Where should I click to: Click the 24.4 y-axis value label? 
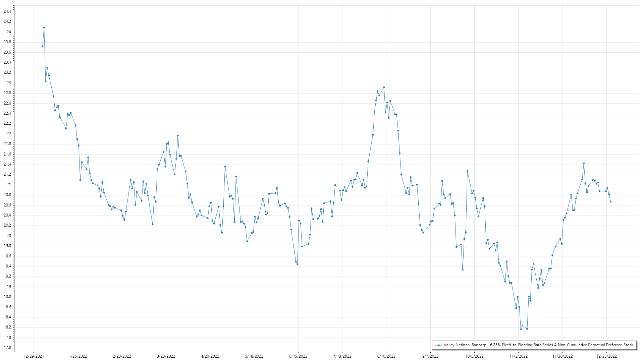7,11
